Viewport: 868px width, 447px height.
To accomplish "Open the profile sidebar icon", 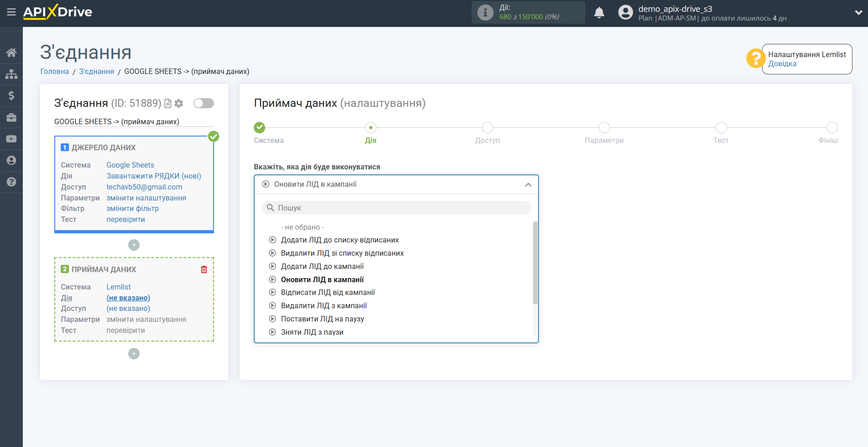I will point(11,160).
